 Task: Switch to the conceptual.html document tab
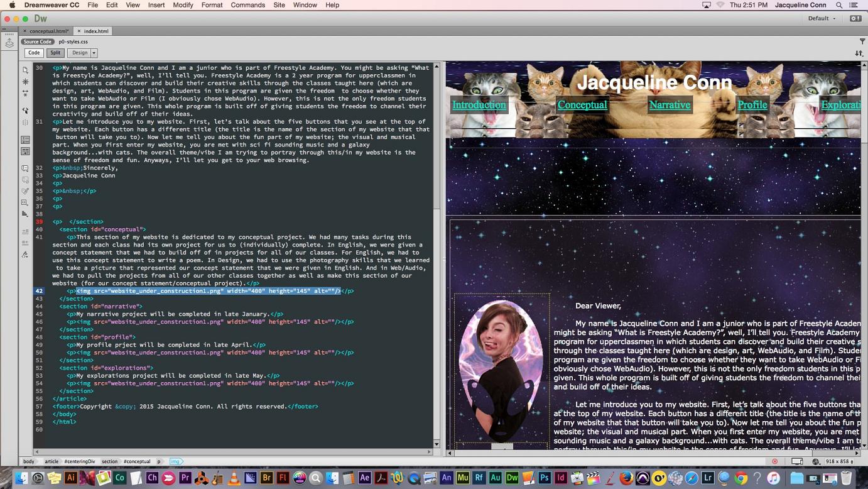pyautogui.click(x=48, y=31)
